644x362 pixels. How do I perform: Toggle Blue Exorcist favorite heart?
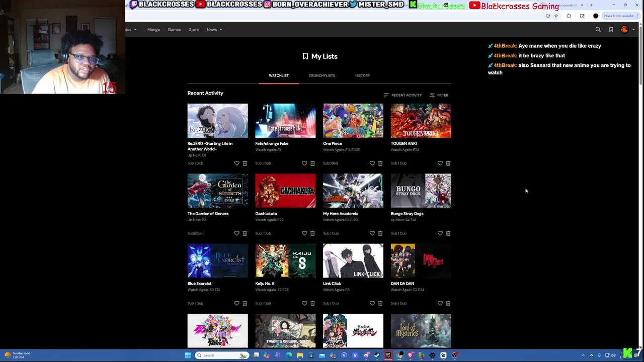click(x=237, y=303)
